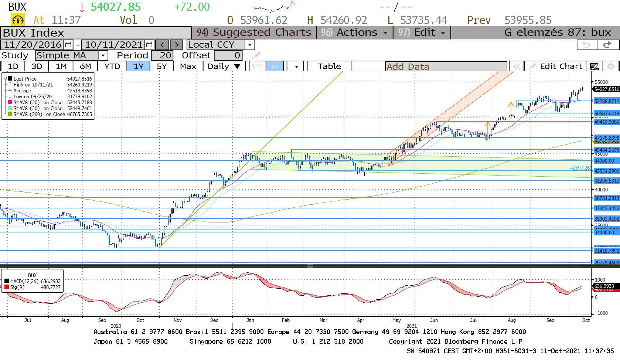Switch to the 6M time range
The width and height of the screenshot is (620, 364).
(85, 67)
